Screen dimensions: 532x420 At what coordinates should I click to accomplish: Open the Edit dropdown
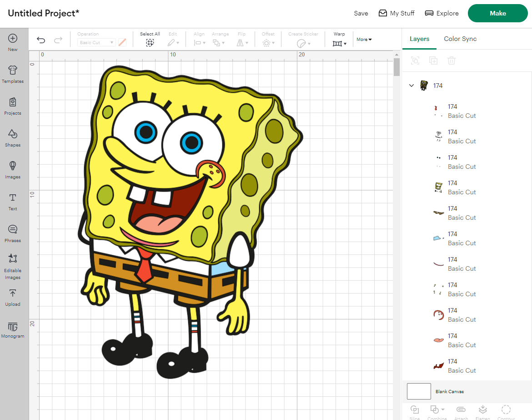coord(173,43)
